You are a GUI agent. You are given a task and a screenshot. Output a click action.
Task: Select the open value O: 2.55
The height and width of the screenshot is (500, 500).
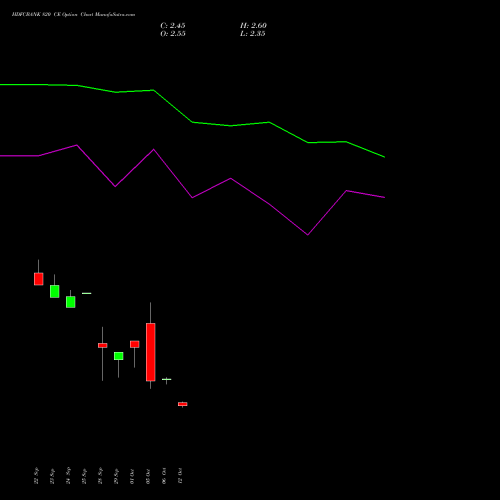(x=173, y=34)
